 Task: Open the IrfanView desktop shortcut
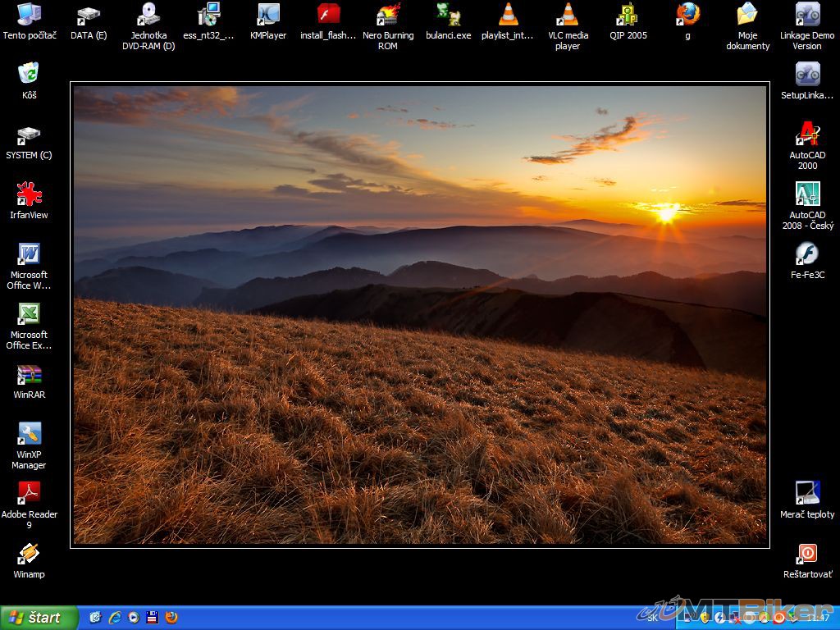pos(29,195)
